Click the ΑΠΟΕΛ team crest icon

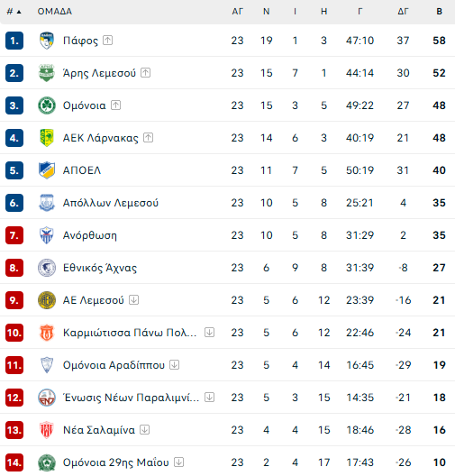47,170
